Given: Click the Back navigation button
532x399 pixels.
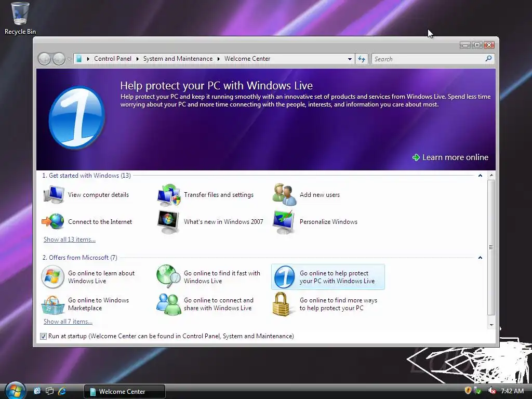Looking at the screenshot, I should point(45,59).
